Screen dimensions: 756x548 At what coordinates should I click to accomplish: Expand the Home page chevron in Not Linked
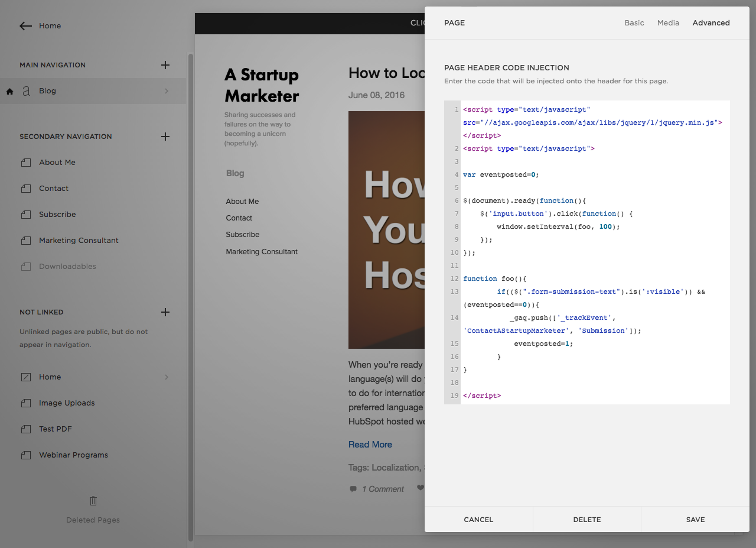point(167,377)
